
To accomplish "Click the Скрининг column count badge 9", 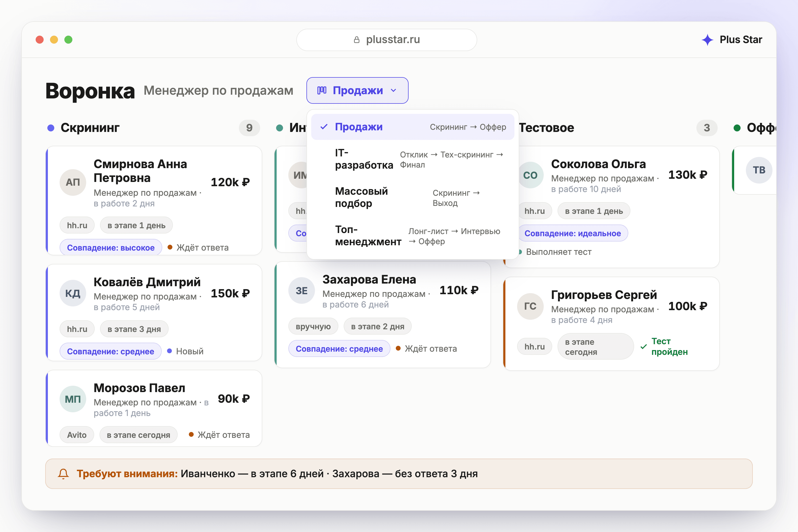I will 250,128.
